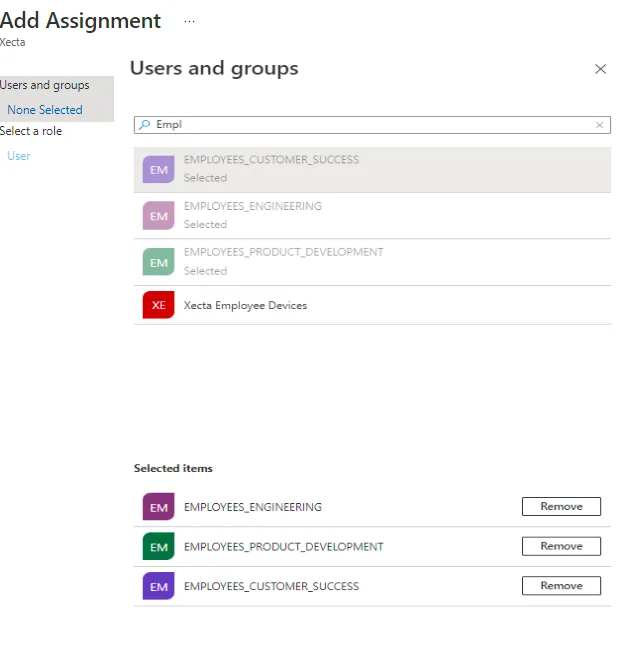Click the EM avatar of the EMPLOYEES_PRODUCT_DEVELOPMENT result

click(x=158, y=262)
